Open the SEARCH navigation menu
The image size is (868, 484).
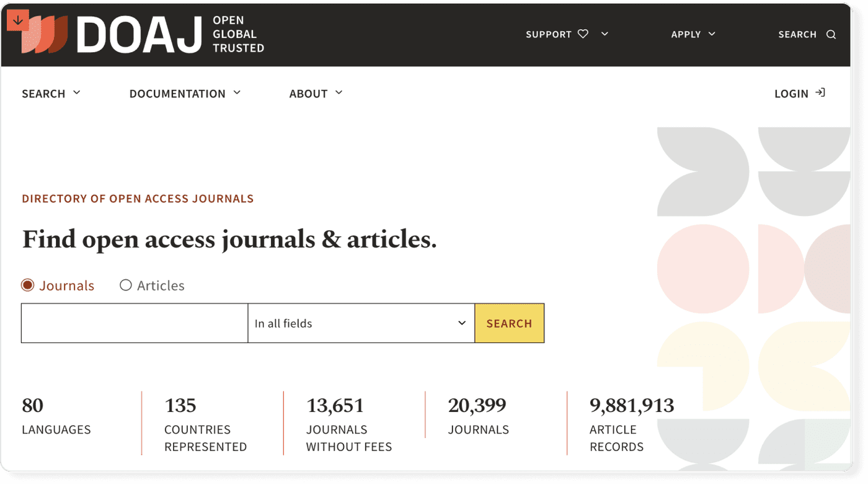(x=43, y=93)
